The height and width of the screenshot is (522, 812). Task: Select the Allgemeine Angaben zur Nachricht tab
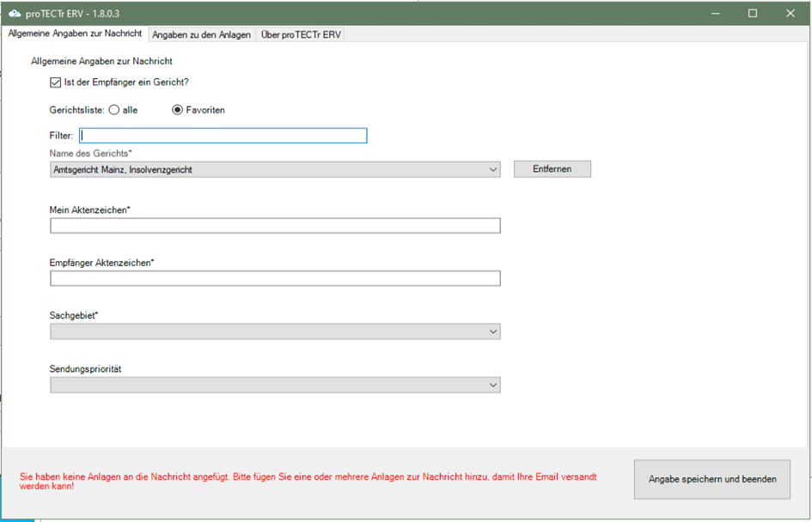(x=75, y=33)
